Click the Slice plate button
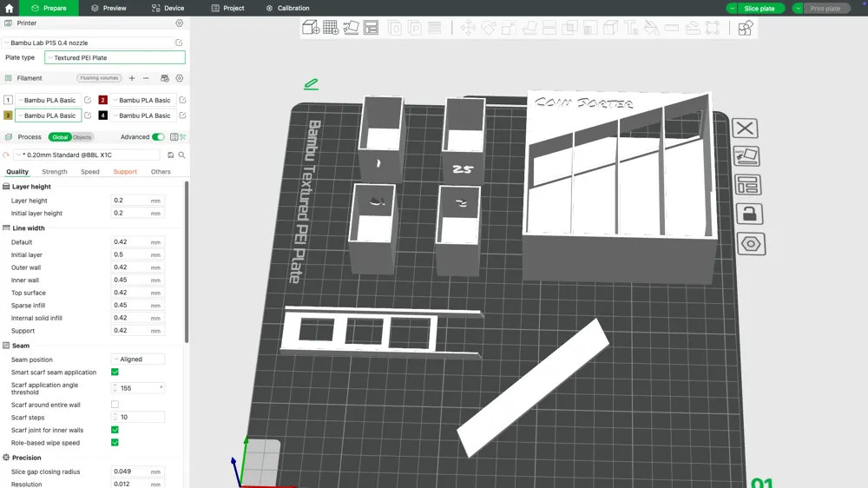The width and height of the screenshot is (868, 488). click(759, 9)
